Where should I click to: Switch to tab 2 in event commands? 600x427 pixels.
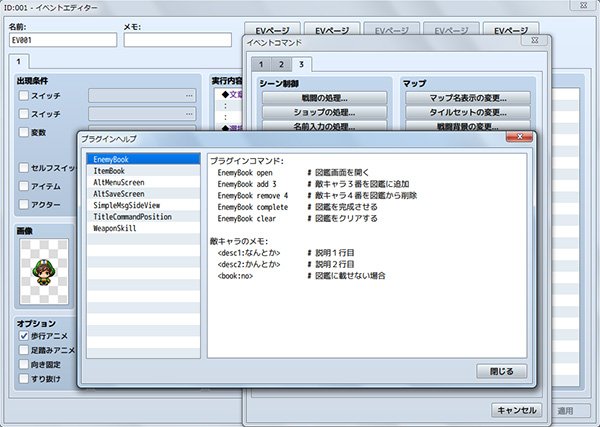point(281,64)
